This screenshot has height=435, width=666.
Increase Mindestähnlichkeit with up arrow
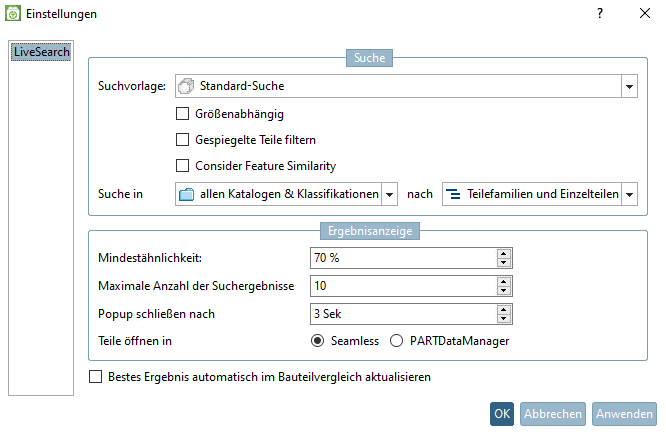point(503,253)
